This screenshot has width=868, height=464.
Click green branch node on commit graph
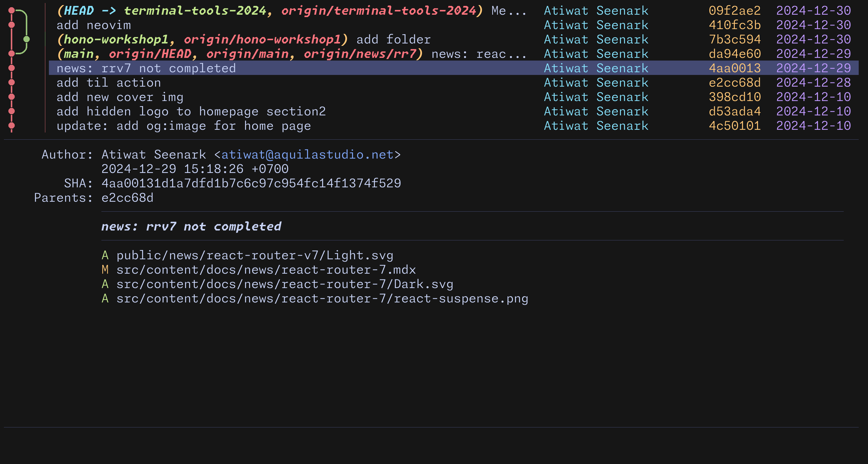click(x=27, y=39)
